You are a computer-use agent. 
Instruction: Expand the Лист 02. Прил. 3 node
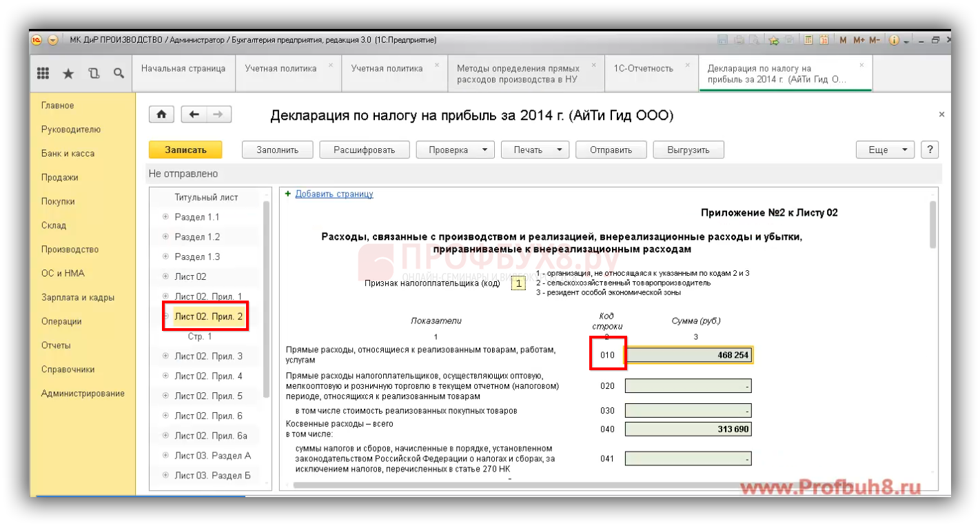[165, 356]
